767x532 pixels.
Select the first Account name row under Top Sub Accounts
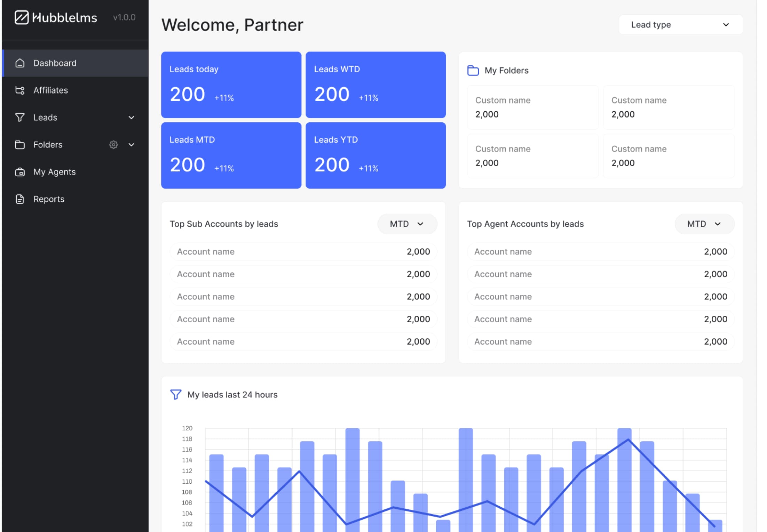pos(303,251)
